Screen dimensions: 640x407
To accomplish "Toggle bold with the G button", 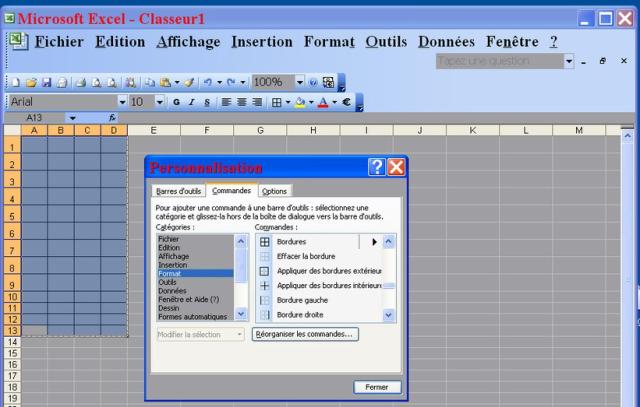I will coord(176,102).
